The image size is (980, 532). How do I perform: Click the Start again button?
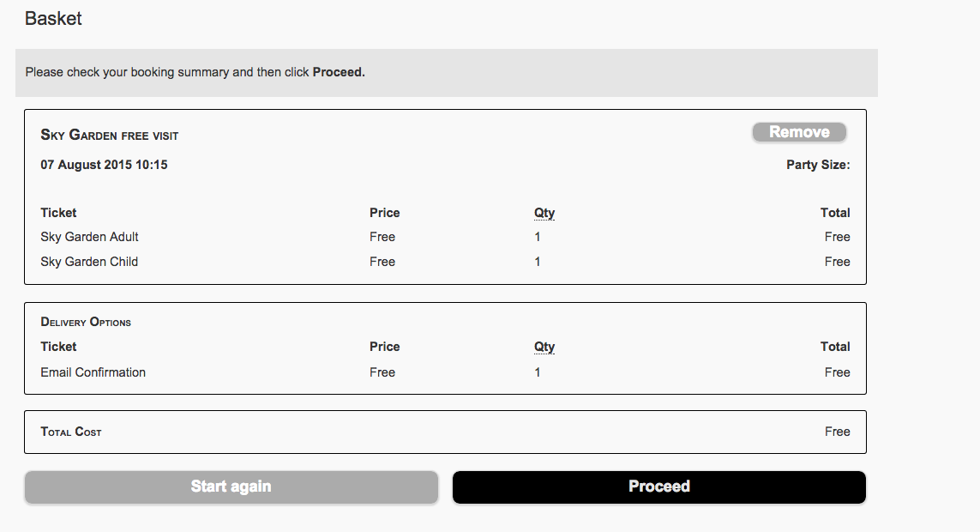click(x=231, y=487)
